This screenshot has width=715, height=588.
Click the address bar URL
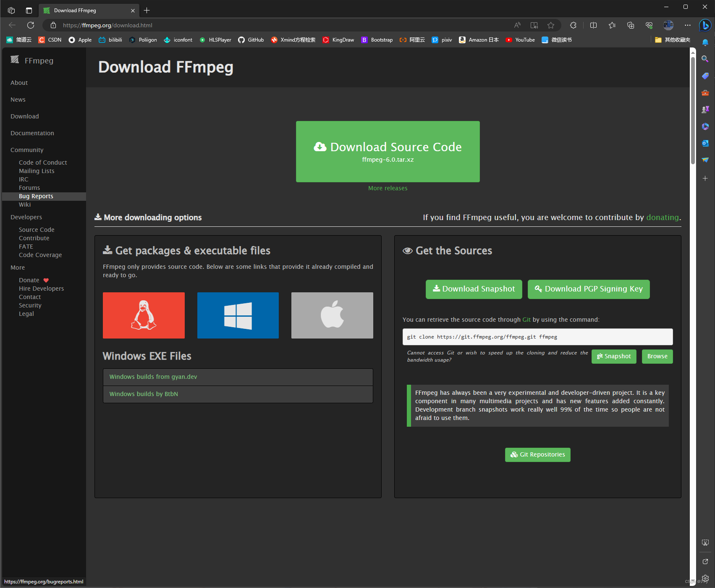coord(107,25)
